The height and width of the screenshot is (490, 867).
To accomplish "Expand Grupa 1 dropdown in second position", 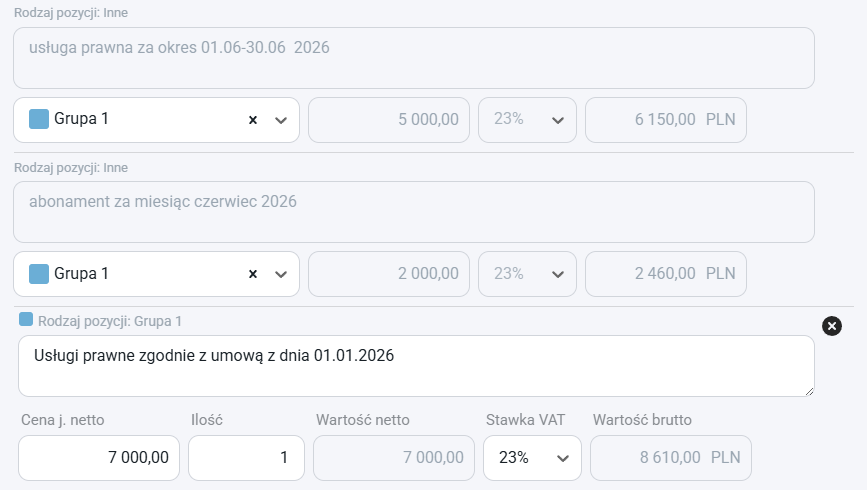I will (x=281, y=274).
